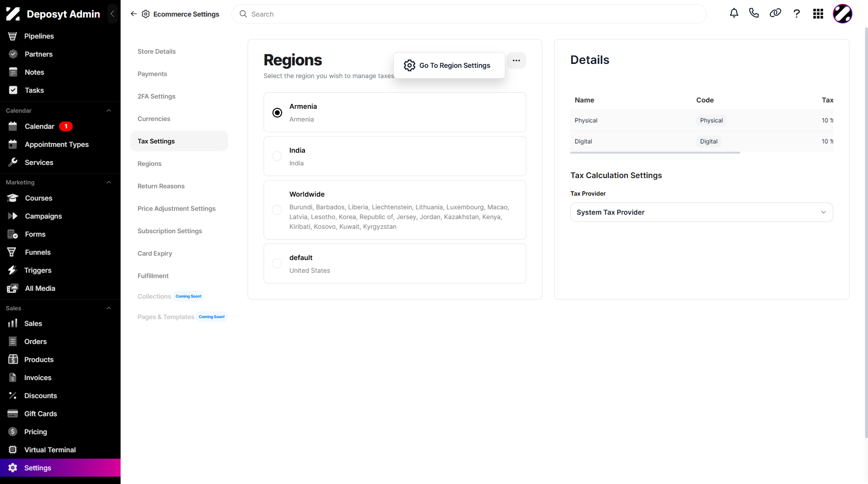Select the India region radio button
Viewport: 868px width, 484px height.
pos(277,156)
